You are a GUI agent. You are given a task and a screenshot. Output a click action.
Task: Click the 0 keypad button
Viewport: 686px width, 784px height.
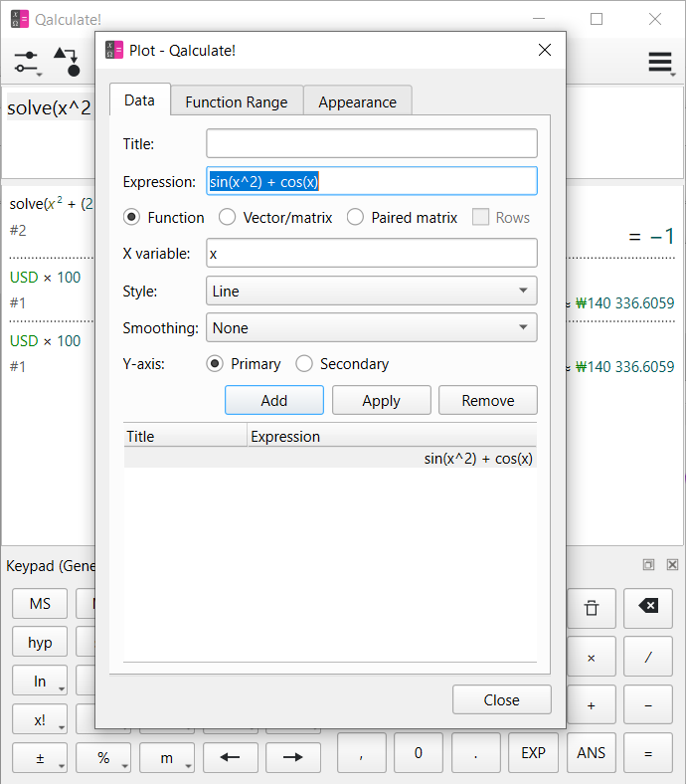[x=419, y=753]
